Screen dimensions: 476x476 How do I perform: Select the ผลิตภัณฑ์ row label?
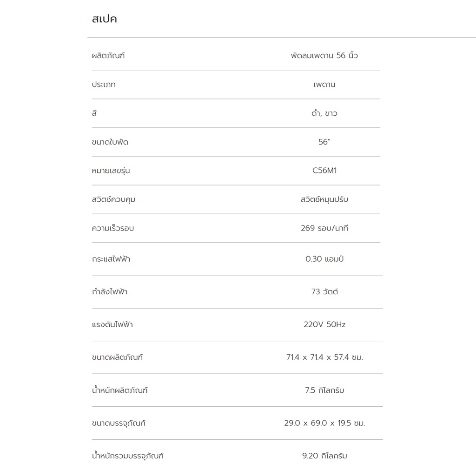[108, 56]
